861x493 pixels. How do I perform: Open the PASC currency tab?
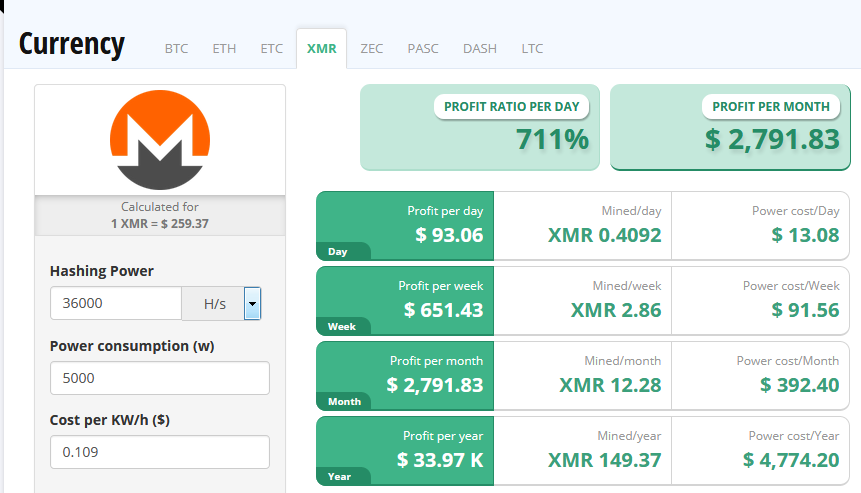(423, 48)
